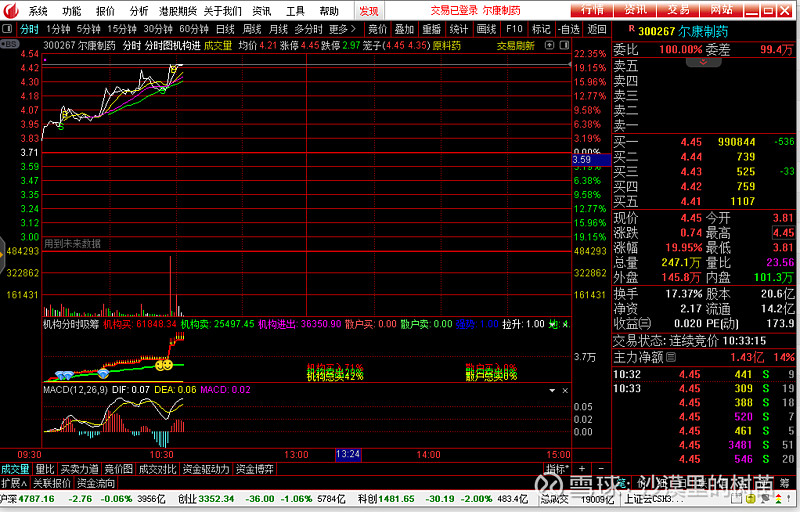800x512 pixels.
Task: Click the 主力净额 detail icon
Action: (x=671, y=357)
